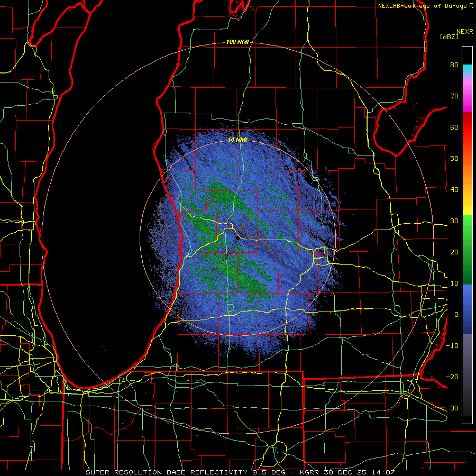Click the -30 dBZ scale value
476x476 pixels.
[452, 408]
